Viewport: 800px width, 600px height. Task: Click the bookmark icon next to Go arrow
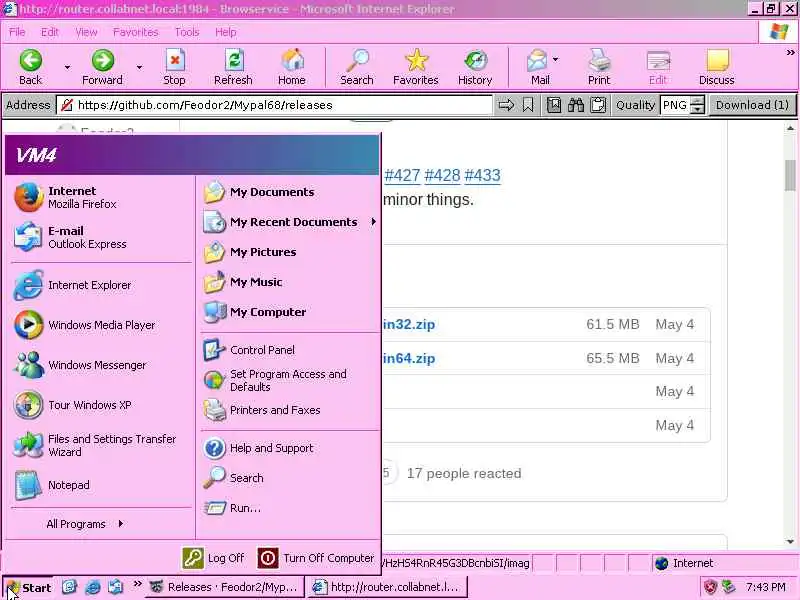[x=528, y=105]
